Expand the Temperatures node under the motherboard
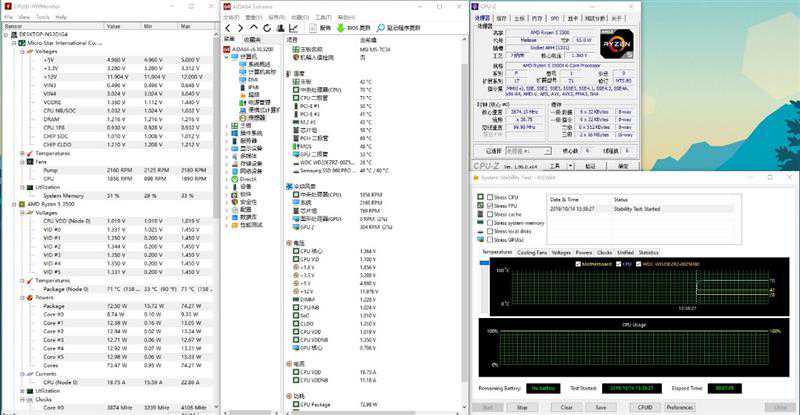 (x=21, y=153)
